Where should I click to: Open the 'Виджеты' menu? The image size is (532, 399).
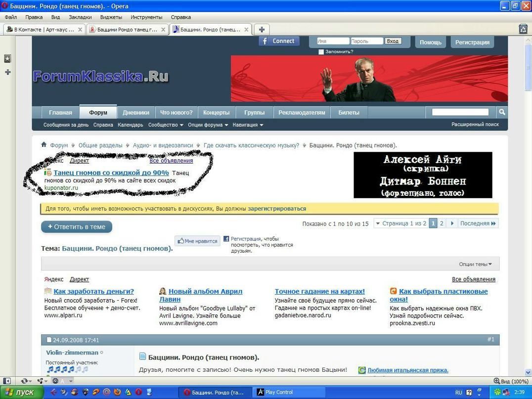pos(111,17)
